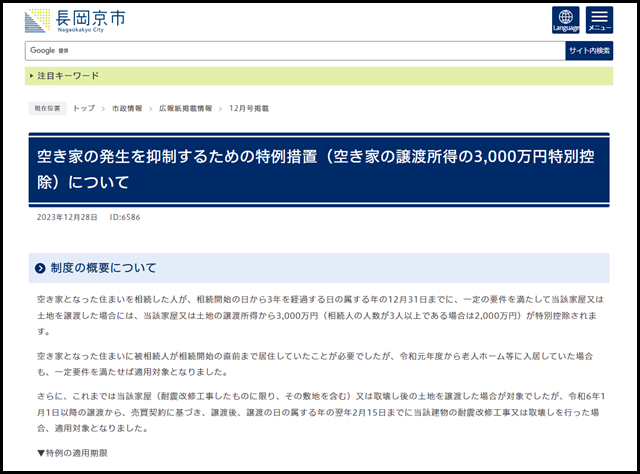The height and width of the screenshot is (474, 640).
Task: Open 12月号掲載 breadcrumb link
Action: point(249,108)
